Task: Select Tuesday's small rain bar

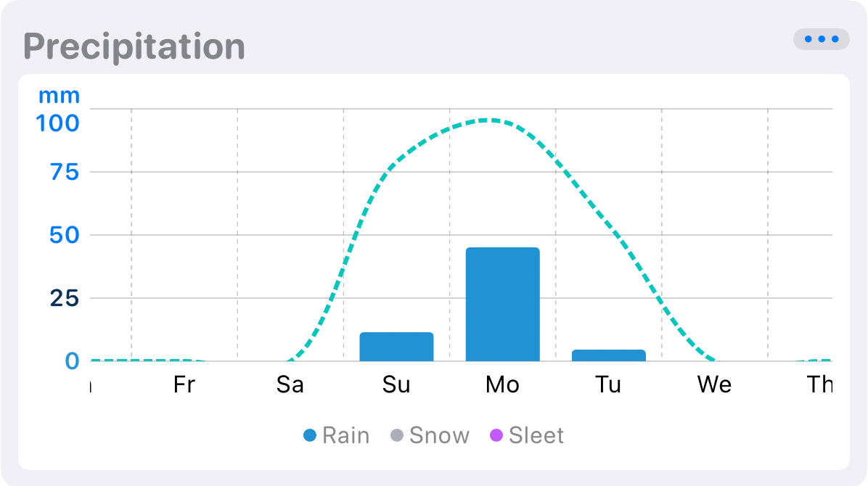Action: coord(608,355)
